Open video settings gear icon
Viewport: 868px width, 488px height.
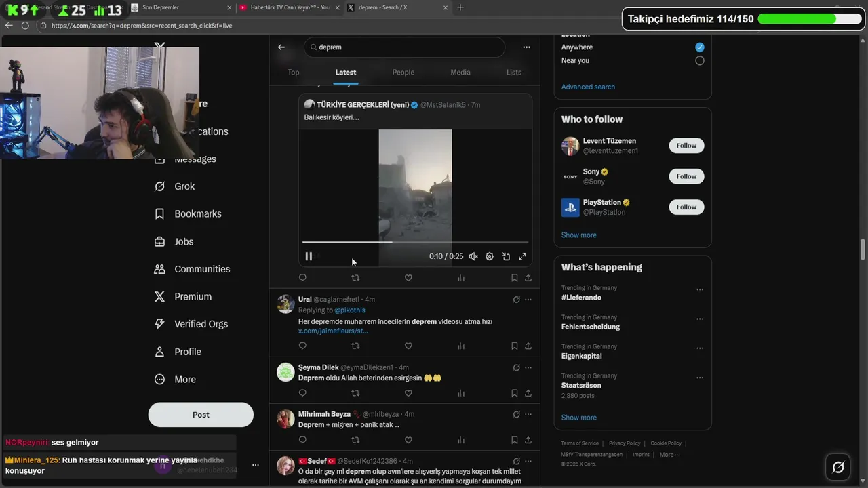(x=490, y=256)
